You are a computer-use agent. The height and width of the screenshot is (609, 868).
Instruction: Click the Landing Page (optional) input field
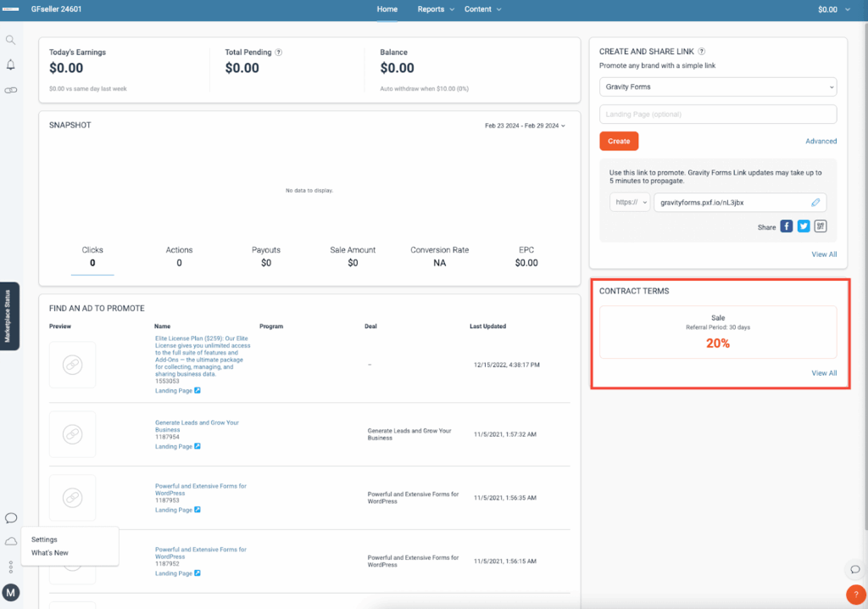[718, 115]
